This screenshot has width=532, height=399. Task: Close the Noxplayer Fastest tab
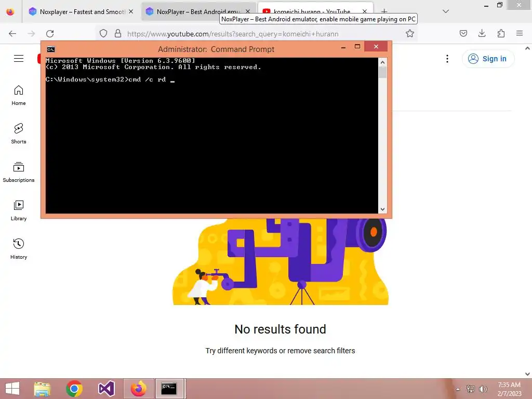click(x=131, y=11)
